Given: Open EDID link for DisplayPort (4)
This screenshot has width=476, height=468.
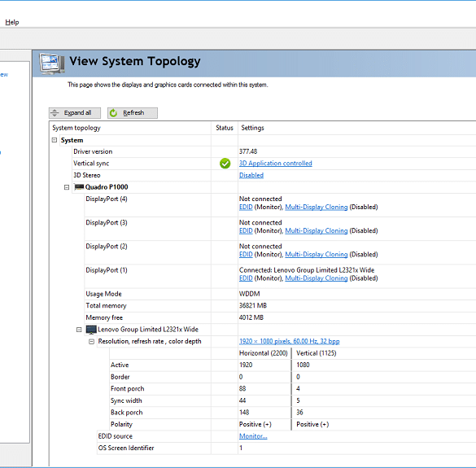Looking at the screenshot, I should click(246, 207).
